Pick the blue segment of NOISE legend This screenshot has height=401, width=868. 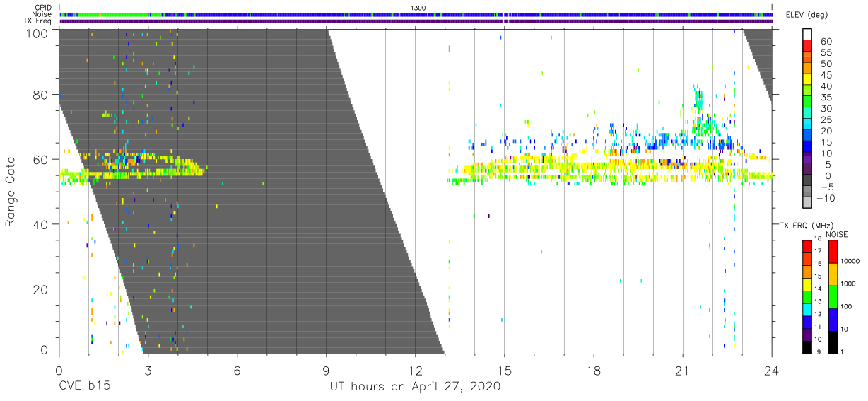tap(833, 319)
